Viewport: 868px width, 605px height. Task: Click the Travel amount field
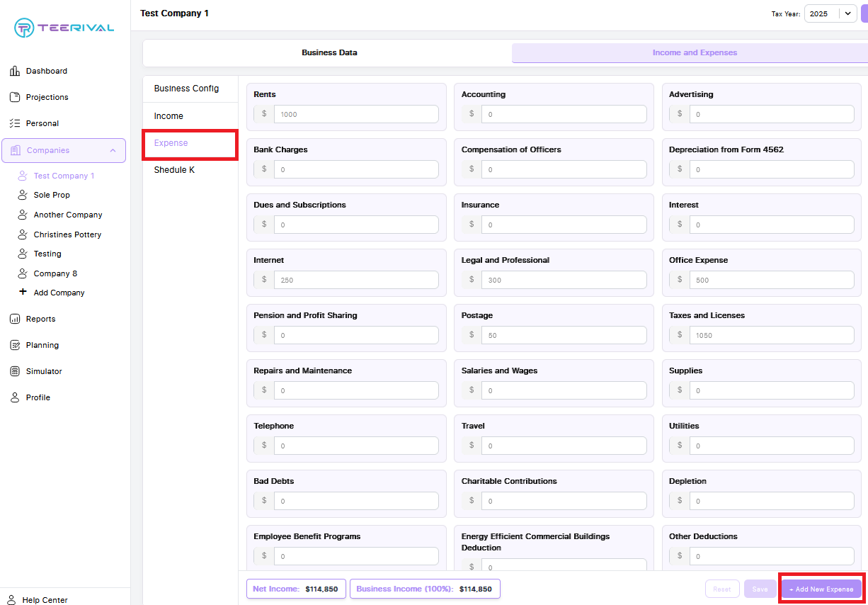tap(564, 446)
